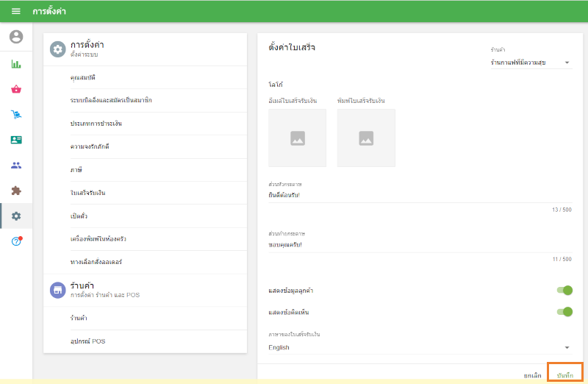Open the sales basket icon
The width and height of the screenshot is (588, 384).
pyautogui.click(x=16, y=89)
